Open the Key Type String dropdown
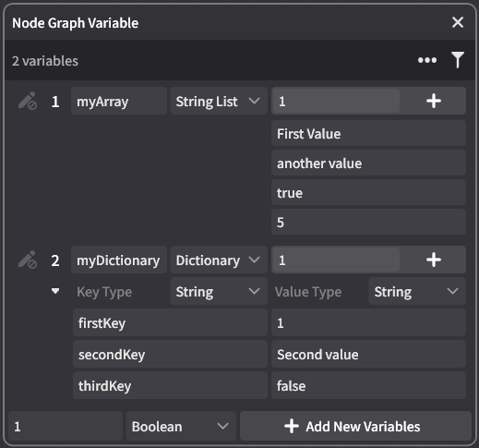Image resolution: width=479 pixels, height=448 pixels. (x=219, y=291)
